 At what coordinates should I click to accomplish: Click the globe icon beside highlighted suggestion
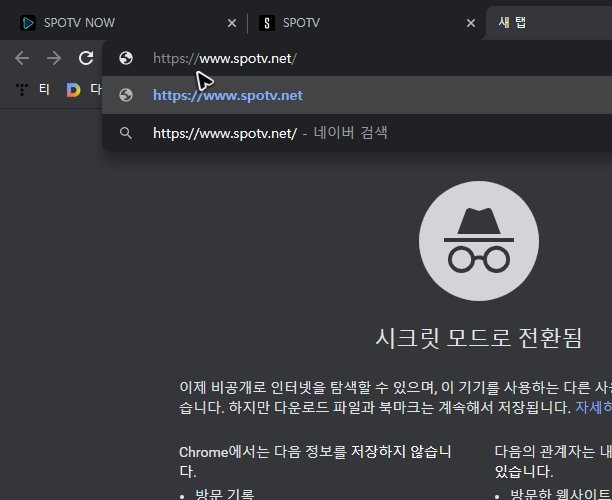[126, 95]
